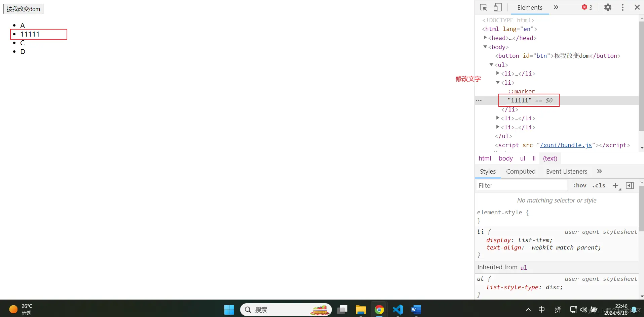The height and width of the screenshot is (317, 644).
Task: Click the list-style-type: disc declaration
Action: click(x=524, y=287)
